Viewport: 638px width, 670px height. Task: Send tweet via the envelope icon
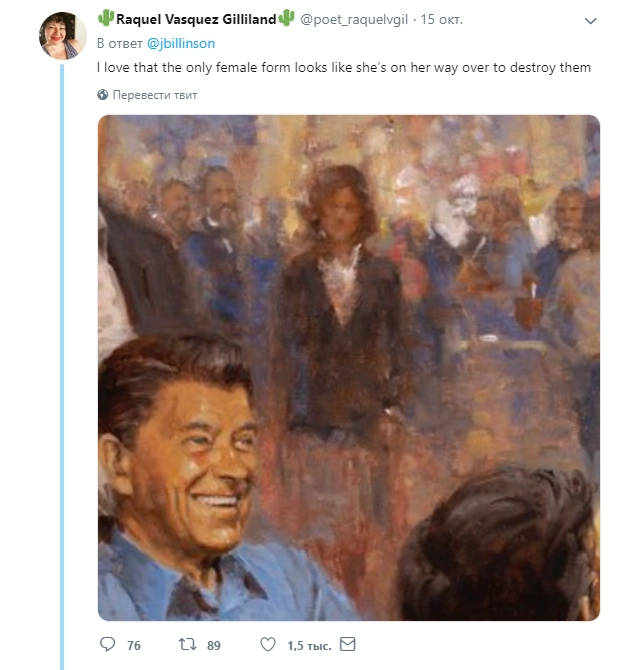click(348, 645)
